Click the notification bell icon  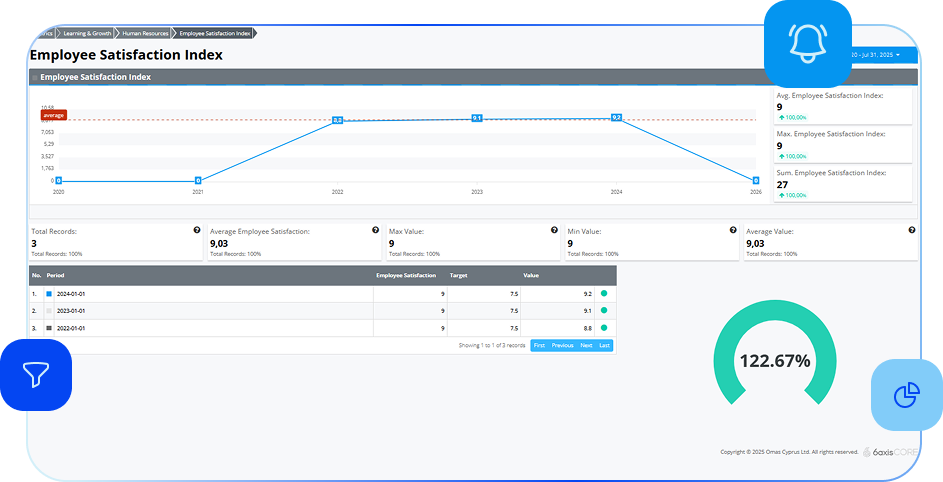807,43
